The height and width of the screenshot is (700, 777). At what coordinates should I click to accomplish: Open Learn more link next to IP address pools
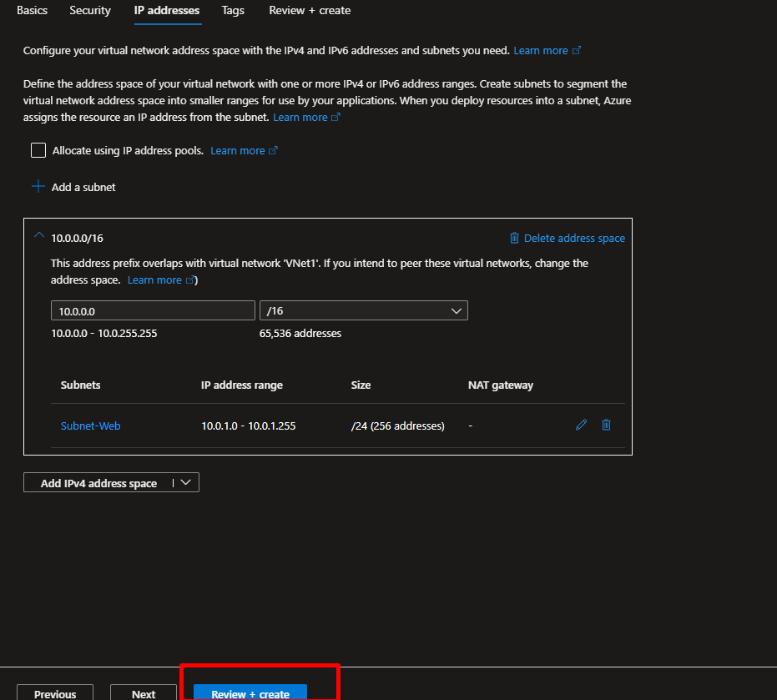coord(237,151)
